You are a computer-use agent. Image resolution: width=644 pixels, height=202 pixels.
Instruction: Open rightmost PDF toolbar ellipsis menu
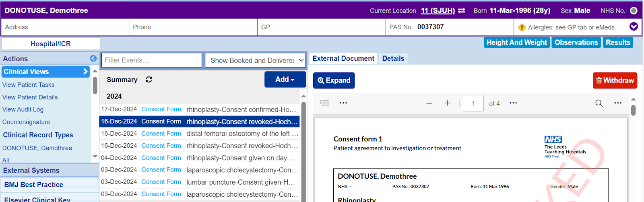tap(618, 103)
